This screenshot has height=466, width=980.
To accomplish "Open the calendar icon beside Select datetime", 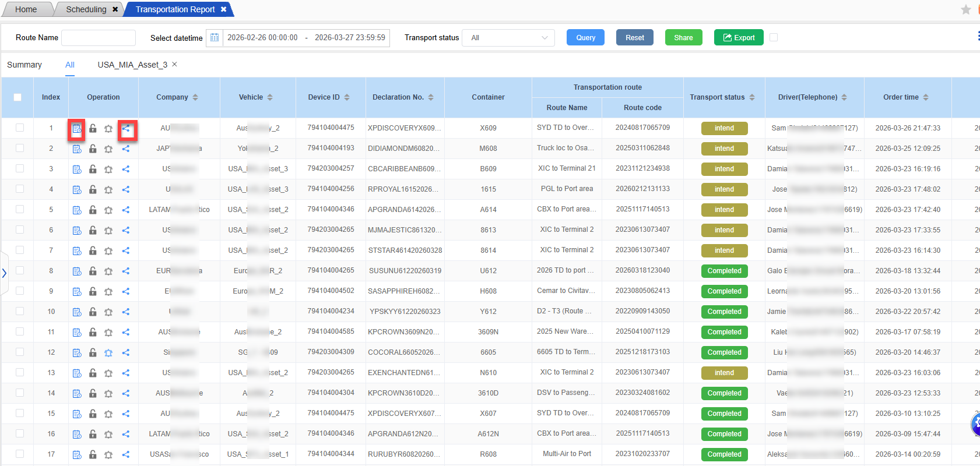I will (x=215, y=38).
